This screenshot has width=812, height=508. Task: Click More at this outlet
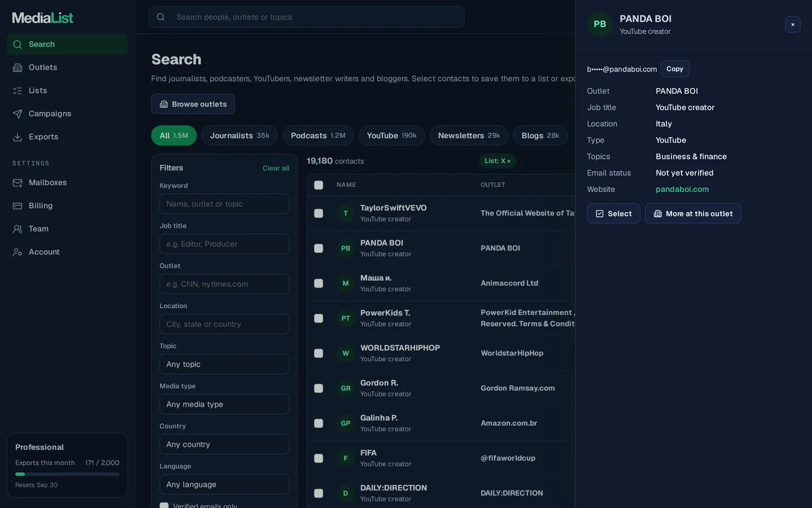pos(693,213)
